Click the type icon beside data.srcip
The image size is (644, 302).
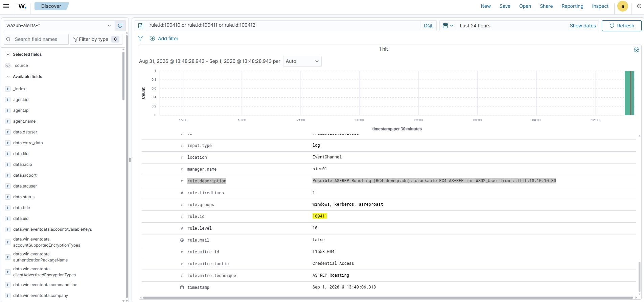click(8, 165)
